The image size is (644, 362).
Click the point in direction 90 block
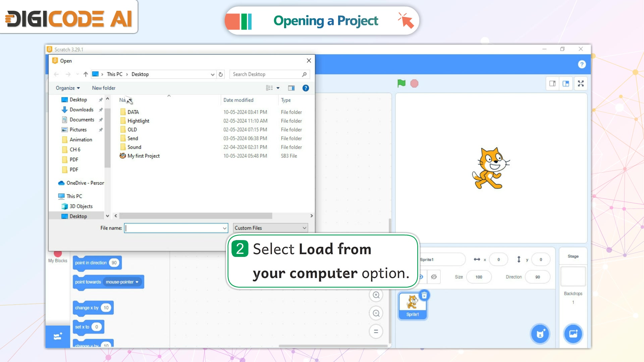(97, 263)
